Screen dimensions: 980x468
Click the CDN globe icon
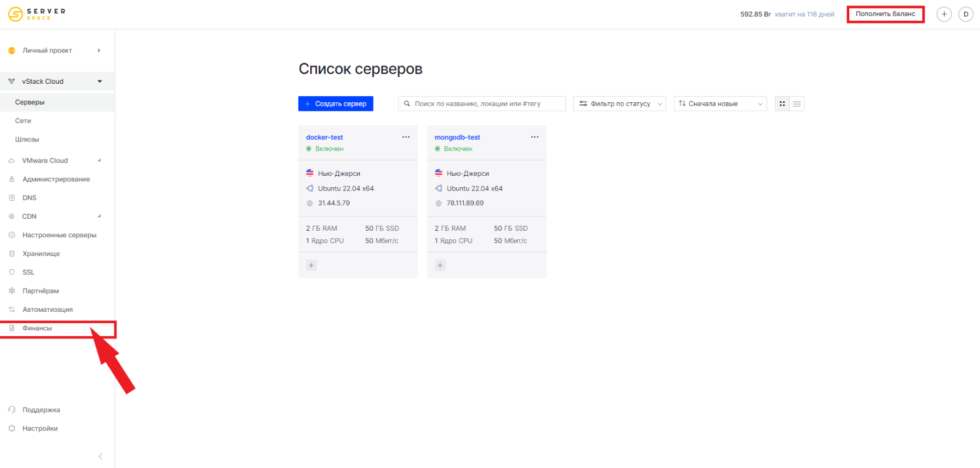coord(11,216)
